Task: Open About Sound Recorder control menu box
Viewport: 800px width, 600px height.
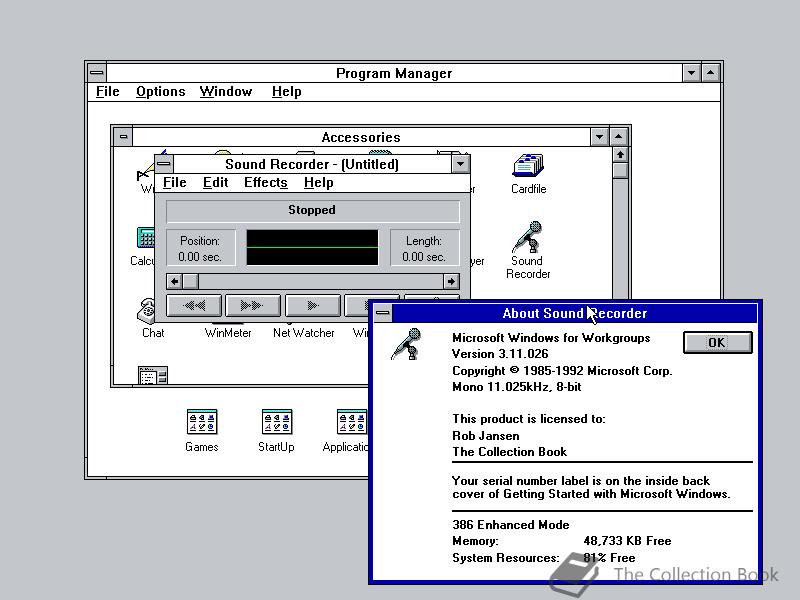Action: pos(383,313)
